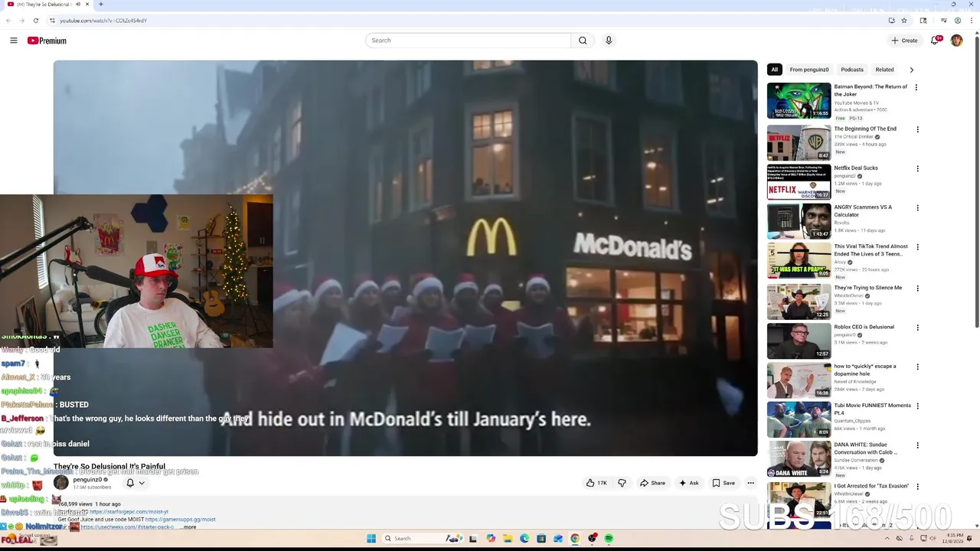Dislike the video with thumbs down
This screenshot has width=980, height=551.
622,483
